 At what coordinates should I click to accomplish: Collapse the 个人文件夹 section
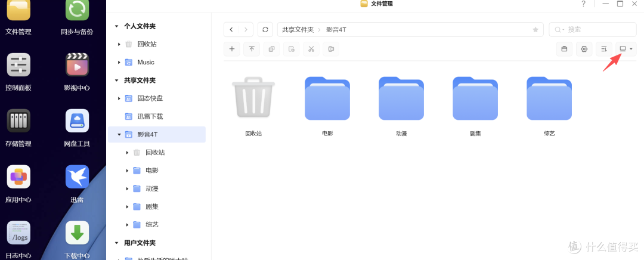pyautogui.click(x=117, y=26)
